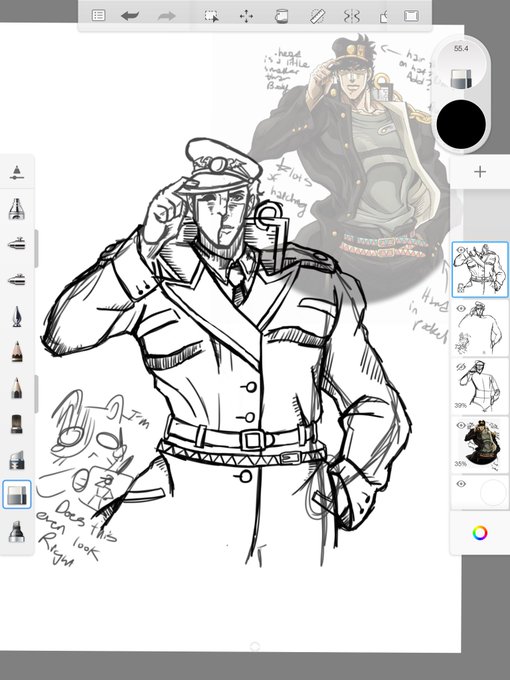Hide the top active inked layer

461,250
